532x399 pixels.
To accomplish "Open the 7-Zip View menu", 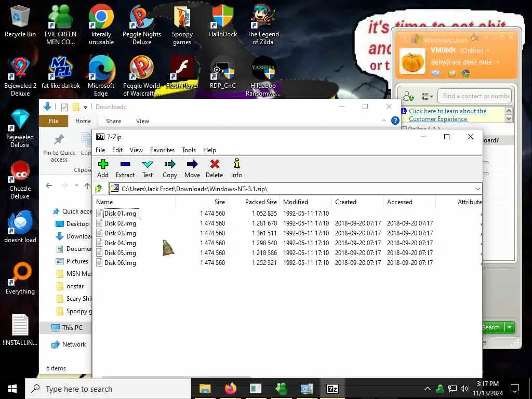I will tap(136, 150).
